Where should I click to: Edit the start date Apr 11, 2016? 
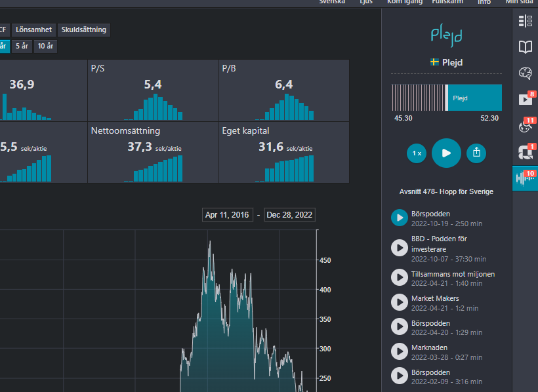(227, 215)
